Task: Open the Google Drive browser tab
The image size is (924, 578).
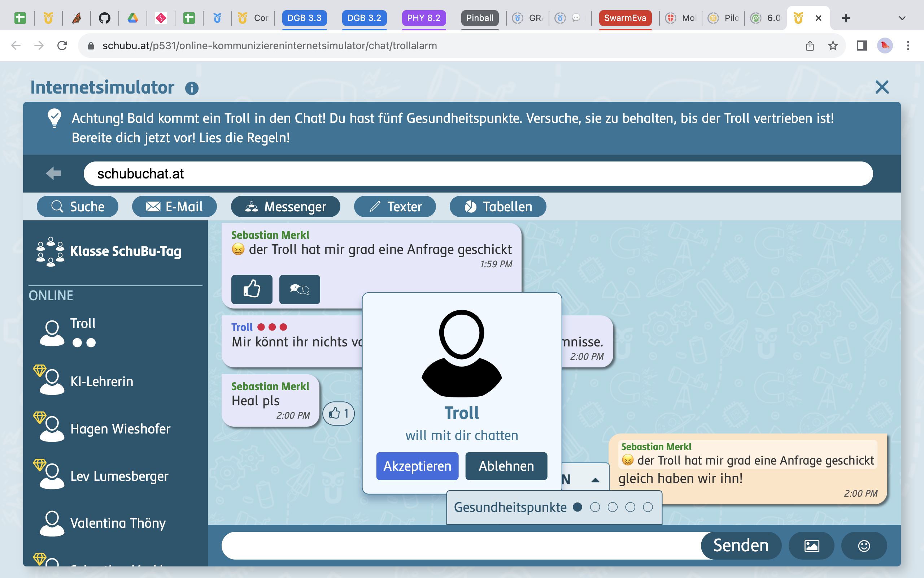Action: tap(132, 18)
